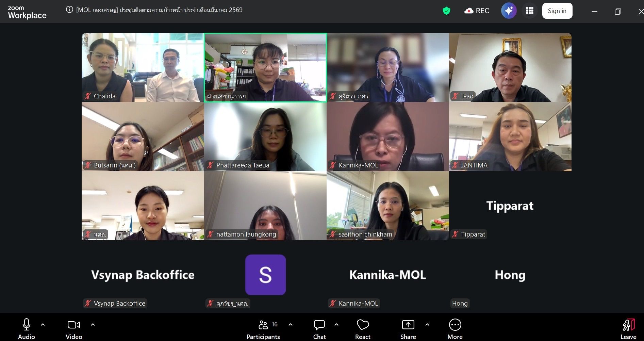Open the Chat panel
Image resolution: width=644 pixels, height=341 pixels.
pos(319,329)
